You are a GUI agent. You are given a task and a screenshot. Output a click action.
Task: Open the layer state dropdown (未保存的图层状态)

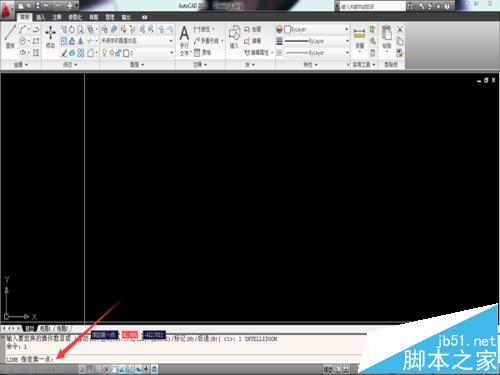137,41
